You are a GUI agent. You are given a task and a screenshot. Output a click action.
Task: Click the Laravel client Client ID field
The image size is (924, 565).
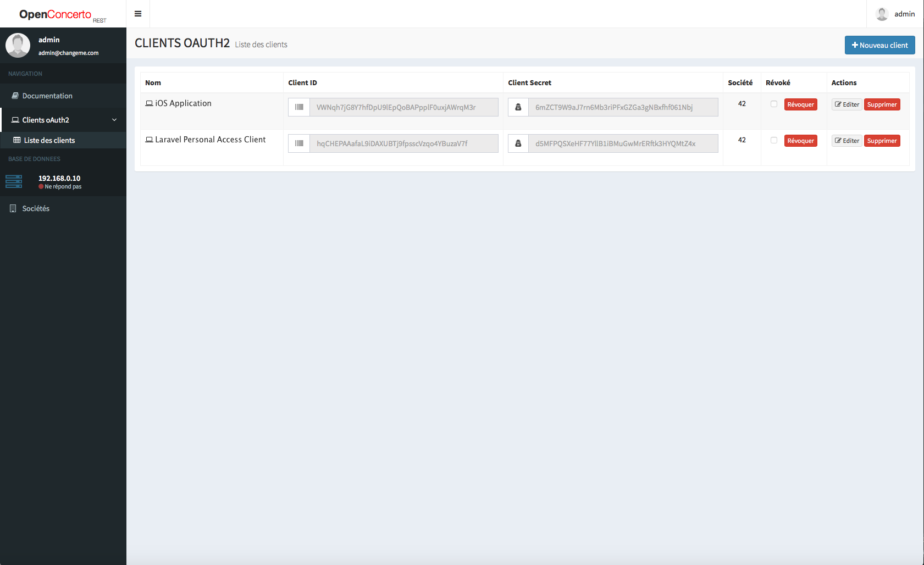[x=404, y=143]
